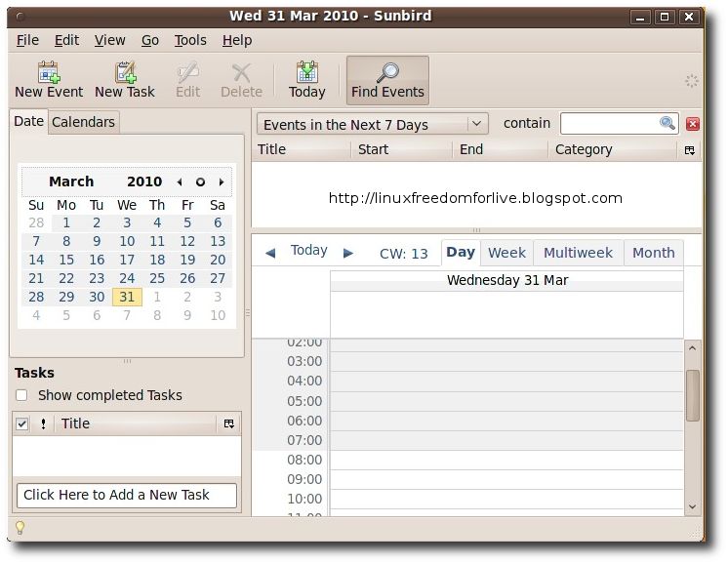728x564 pixels.
Task: Click the 08:00 time slot row
Action: point(506,460)
